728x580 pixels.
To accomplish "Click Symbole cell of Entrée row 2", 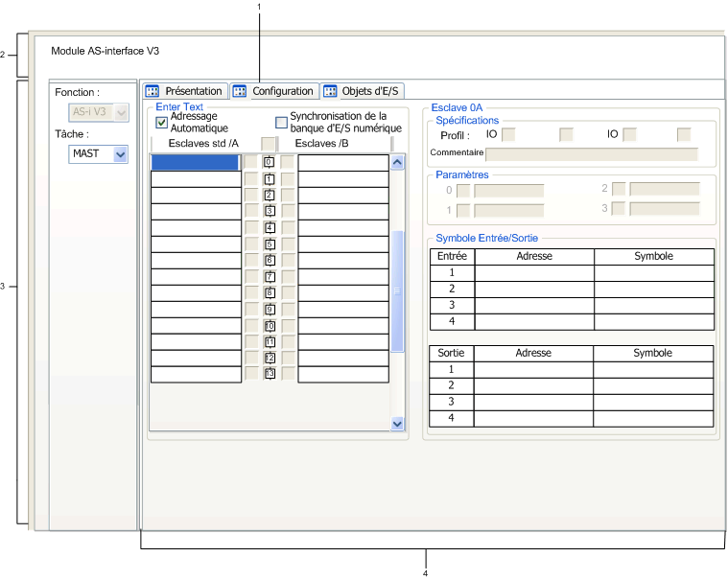I will tap(654, 290).
